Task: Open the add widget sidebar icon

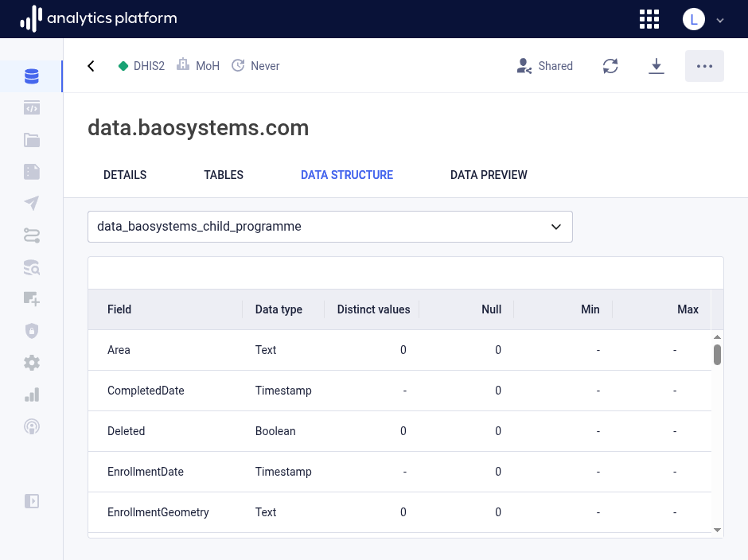Action: (x=32, y=299)
